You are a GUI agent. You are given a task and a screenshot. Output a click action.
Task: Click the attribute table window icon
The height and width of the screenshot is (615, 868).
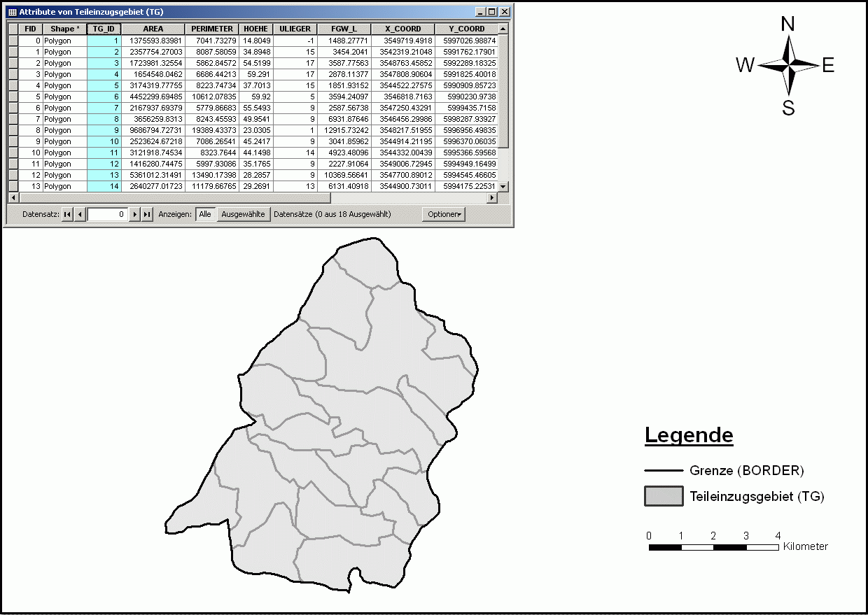coord(12,12)
